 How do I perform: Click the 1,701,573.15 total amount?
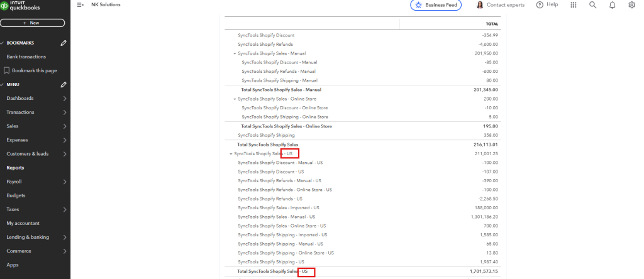[x=484, y=271]
